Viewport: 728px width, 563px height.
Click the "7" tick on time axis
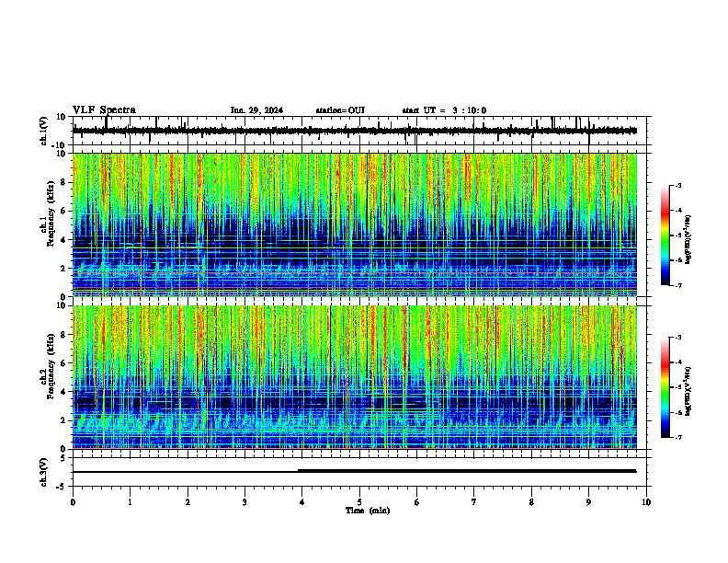coord(474,502)
